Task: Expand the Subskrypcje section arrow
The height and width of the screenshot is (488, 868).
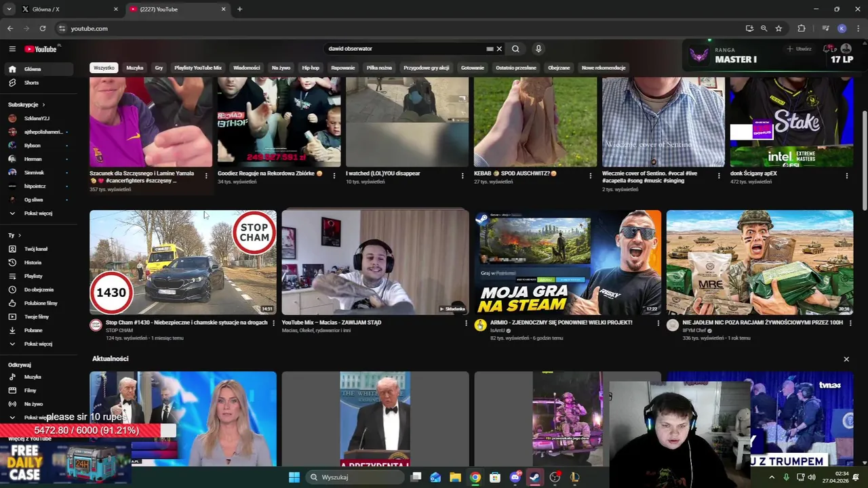Action: (43, 105)
